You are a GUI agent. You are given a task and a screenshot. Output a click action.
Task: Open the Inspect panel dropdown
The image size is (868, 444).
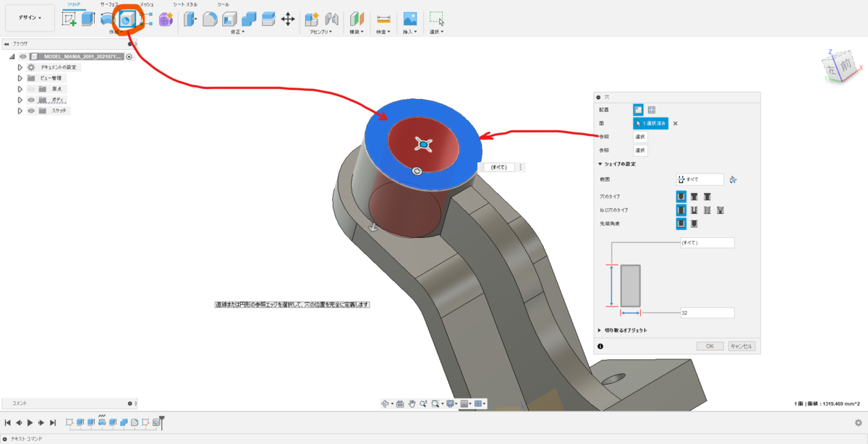[383, 32]
